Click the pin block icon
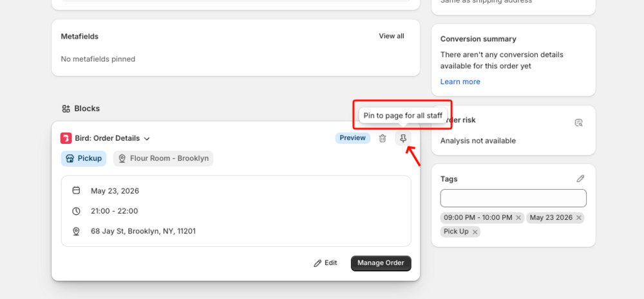Image resolution: width=644 pixels, height=299 pixels. pyautogui.click(x=403, y=138)
